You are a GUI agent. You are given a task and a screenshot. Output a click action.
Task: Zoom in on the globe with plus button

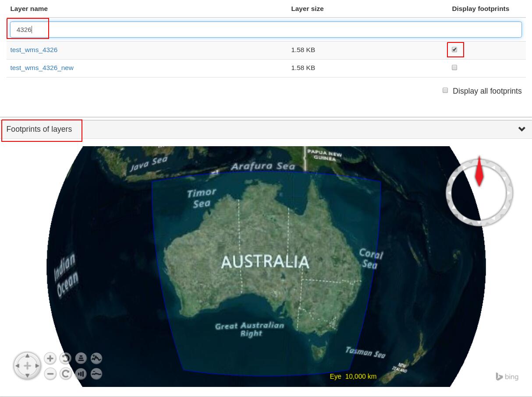[x=50, y=358]
